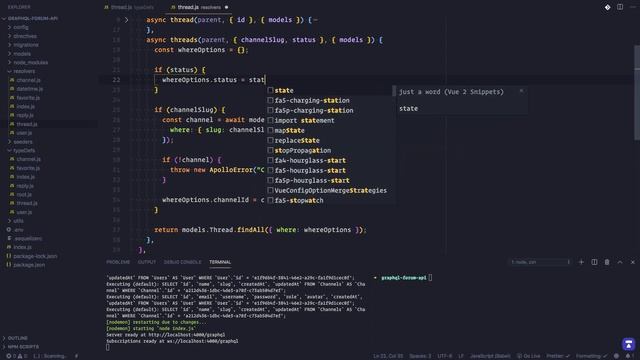
Task: Maximize the panel using the up chevron
Action: [620, 262]
